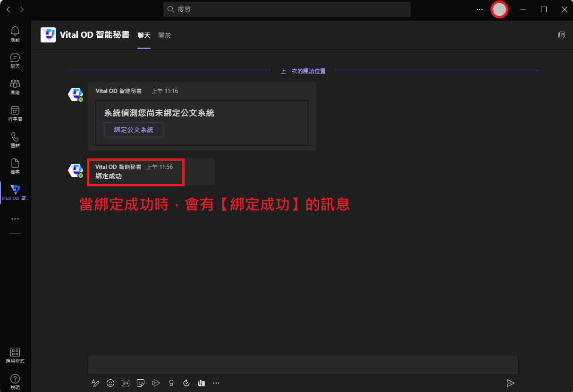
Task: Click the search box at top
Action: (x=287, y=9)
